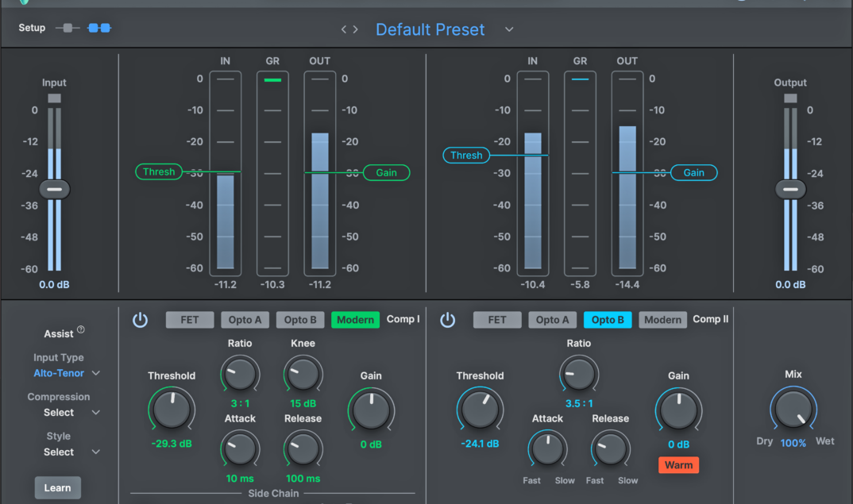
Task: Click the 3 : 1 ratio value
Action: tap(240, 403)
